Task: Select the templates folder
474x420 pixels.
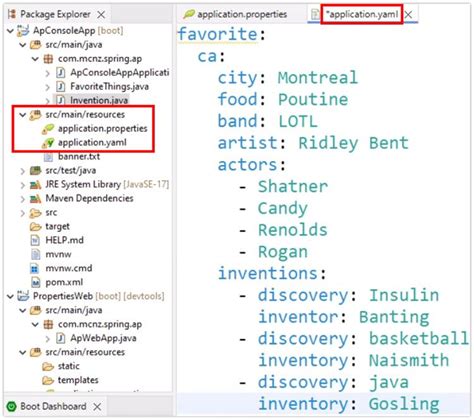Action: pos(78,380)
